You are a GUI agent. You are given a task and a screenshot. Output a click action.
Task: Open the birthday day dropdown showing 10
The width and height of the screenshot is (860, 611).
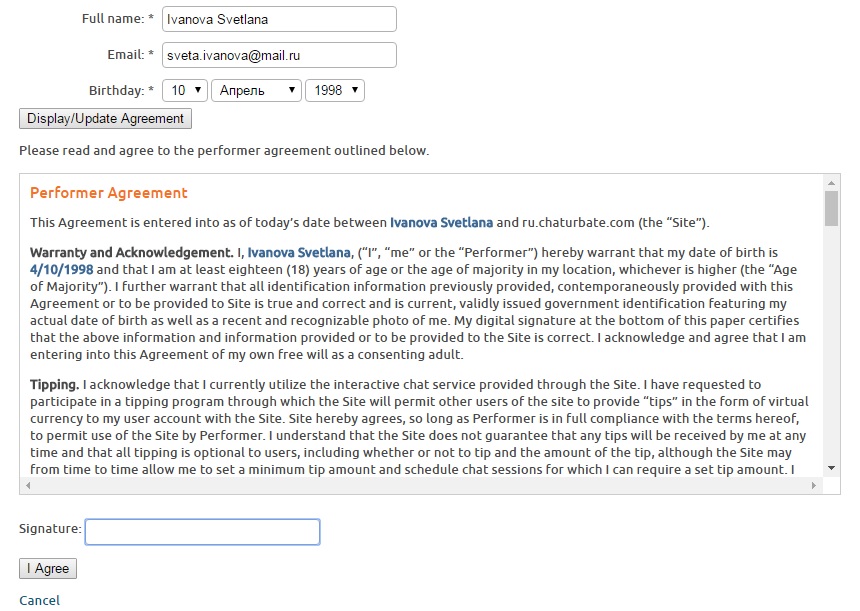184,90
